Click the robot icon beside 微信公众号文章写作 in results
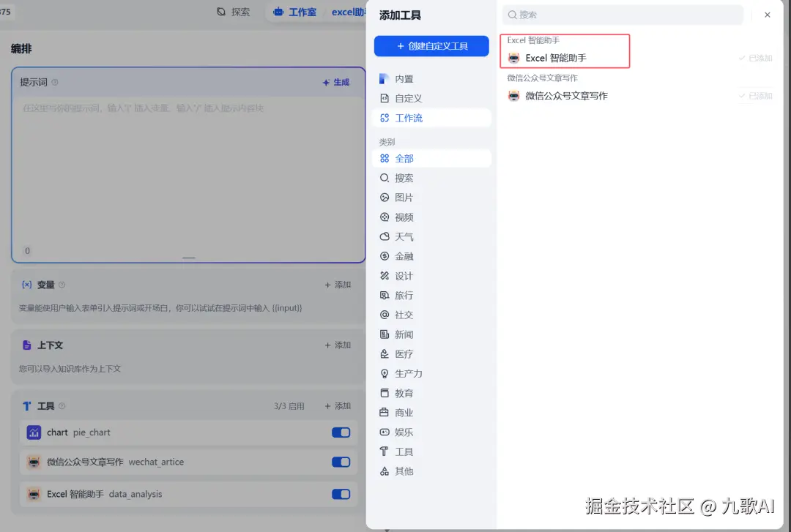Screen dimensions: 791x532 [513, 96]
